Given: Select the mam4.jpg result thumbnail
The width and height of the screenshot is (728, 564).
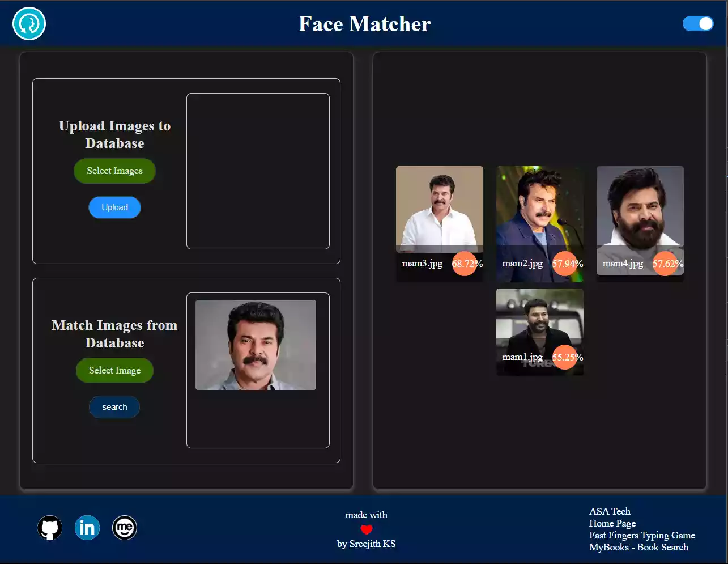Looking at the screenshot, I should click(640, 207).
